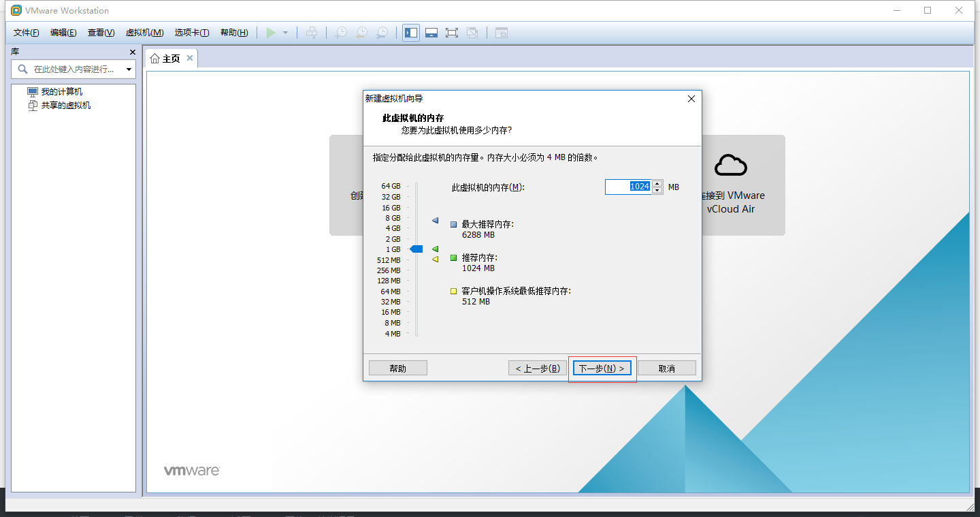
Task: Click the 此虚拟机的内存(M): label
Action: pyautogui.click(x=489, y=187)
